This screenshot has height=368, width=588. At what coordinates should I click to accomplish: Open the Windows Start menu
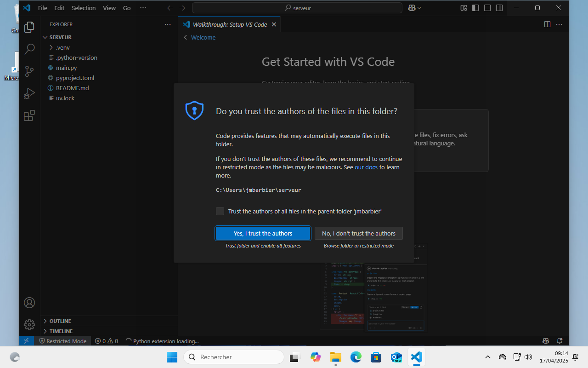[x=172, y=357]
